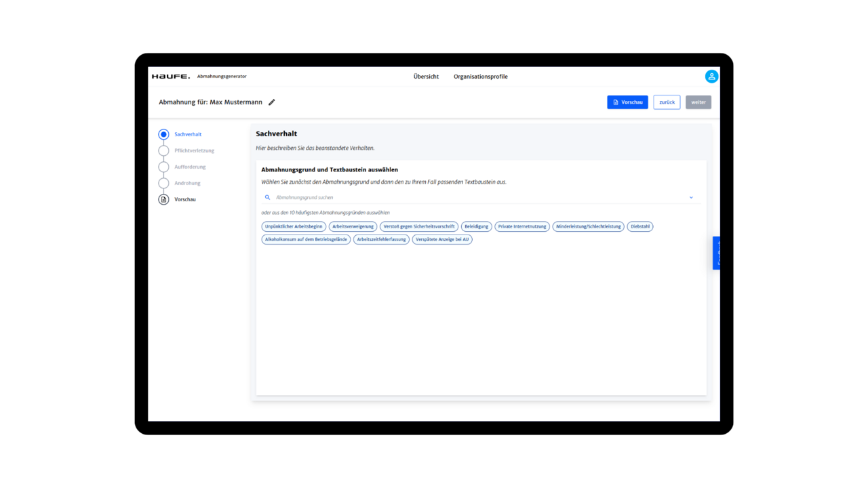Go to Organisationsprofile

point(480,77)
